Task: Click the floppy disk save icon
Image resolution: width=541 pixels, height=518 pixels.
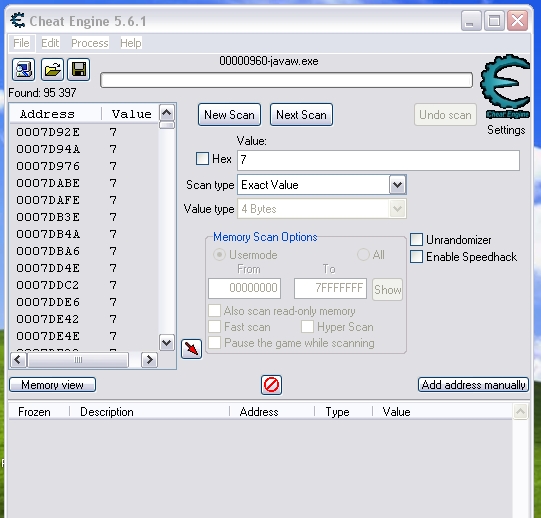Action: [x=79, y=69]
